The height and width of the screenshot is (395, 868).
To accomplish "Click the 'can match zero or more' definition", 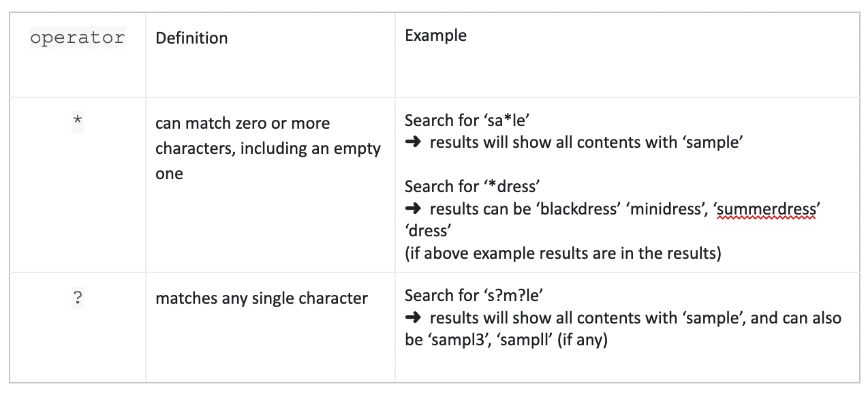I will pyautogui.click(x=243, y=123).
